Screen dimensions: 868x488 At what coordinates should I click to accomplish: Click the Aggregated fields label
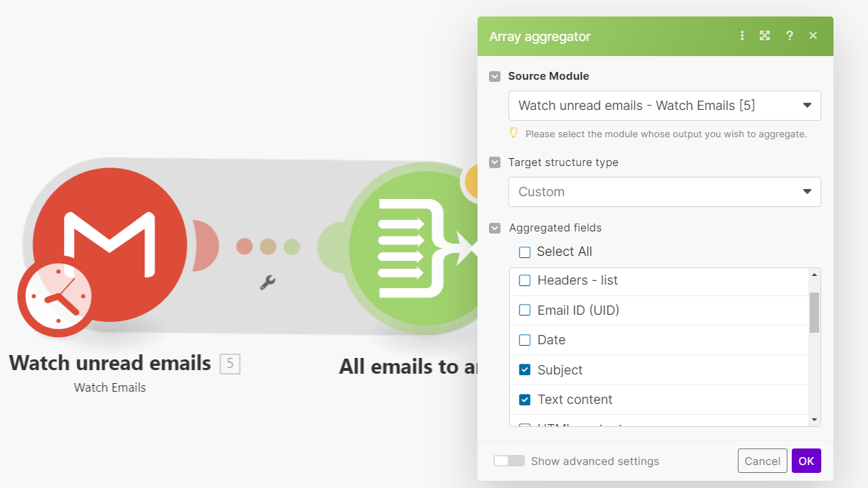pos(555,228)
